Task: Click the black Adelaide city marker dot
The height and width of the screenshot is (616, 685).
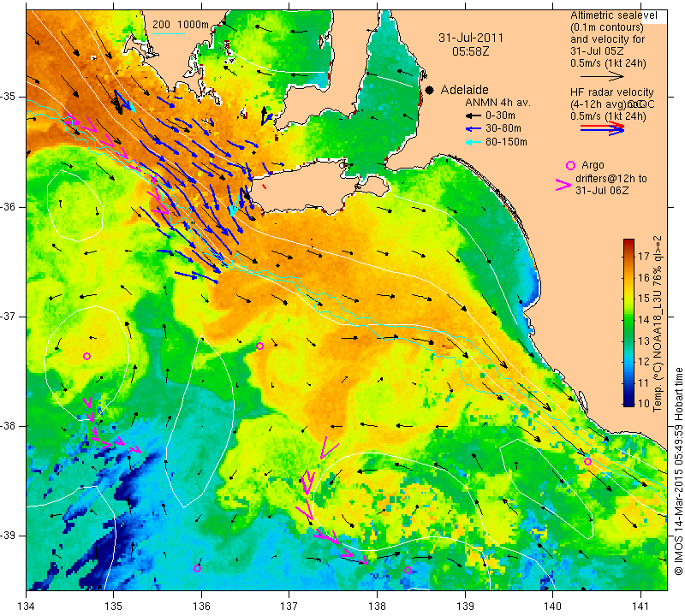Action: click(x=430, y=90)
